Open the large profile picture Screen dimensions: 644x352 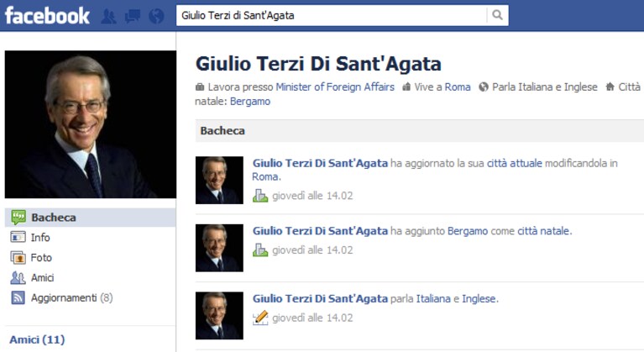[91, 124]
